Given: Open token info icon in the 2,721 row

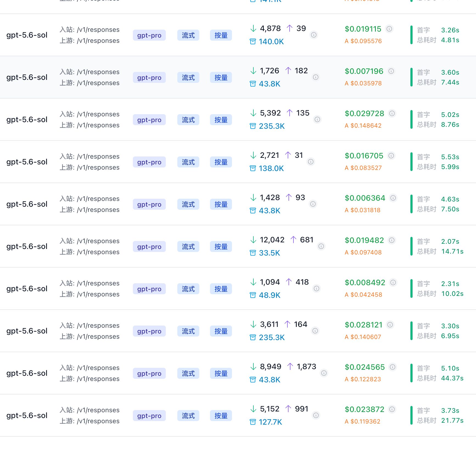Looking at the screenshot, I should [311, 162].
